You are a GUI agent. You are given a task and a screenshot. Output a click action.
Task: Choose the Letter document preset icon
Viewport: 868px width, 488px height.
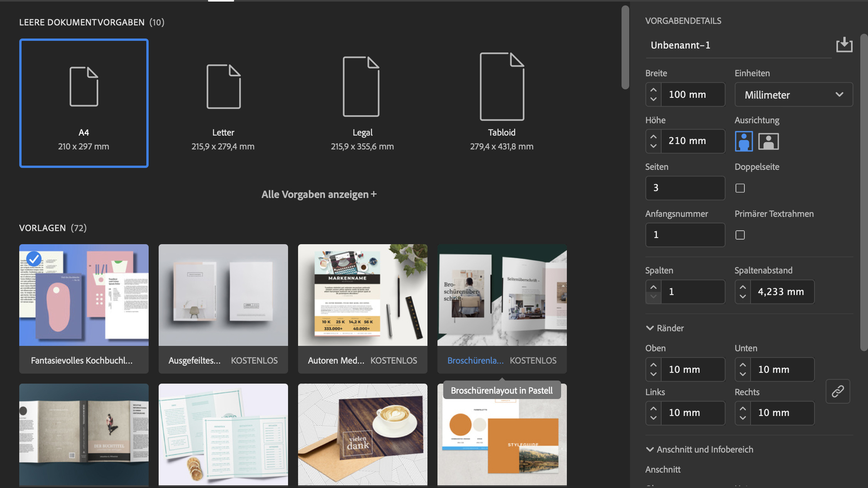(223, 87)
